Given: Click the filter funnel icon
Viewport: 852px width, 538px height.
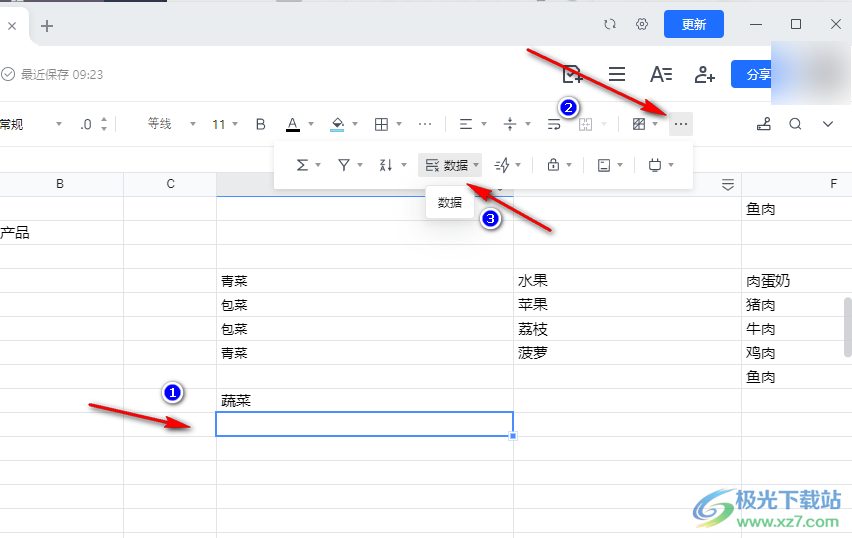Looking at the screenshot, I should tap(343, 165).
